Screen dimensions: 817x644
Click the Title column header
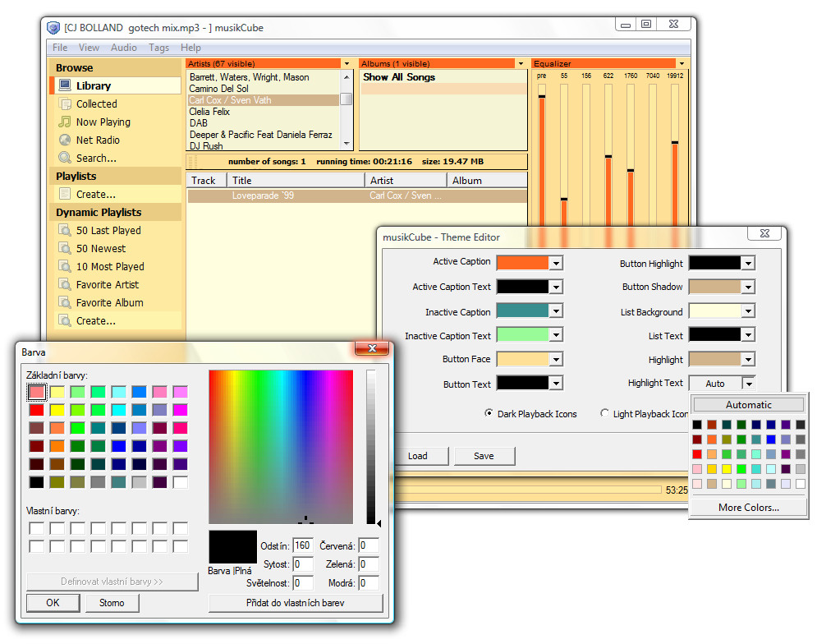click(x=296, y=181)
